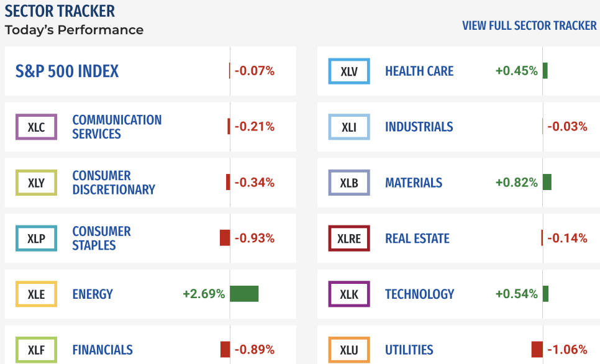Open the Health Care sector link
Image resolution: width=600 pixels, height=364 pixels.
[419, 71]
